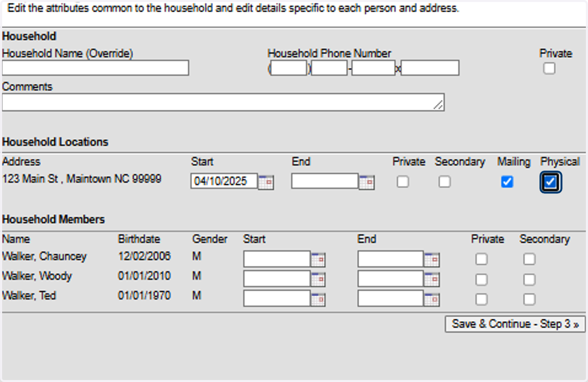
Task: Click the address End date field
Action: click(325, 181)
